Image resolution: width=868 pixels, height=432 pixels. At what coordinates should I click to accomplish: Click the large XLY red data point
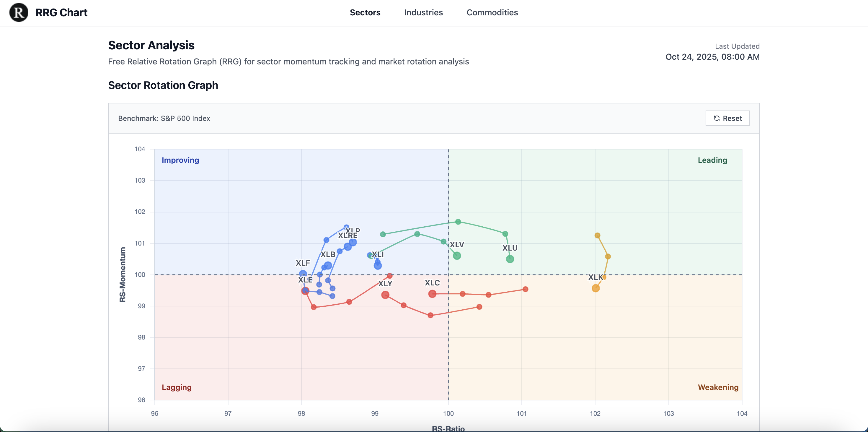(385, 295)
